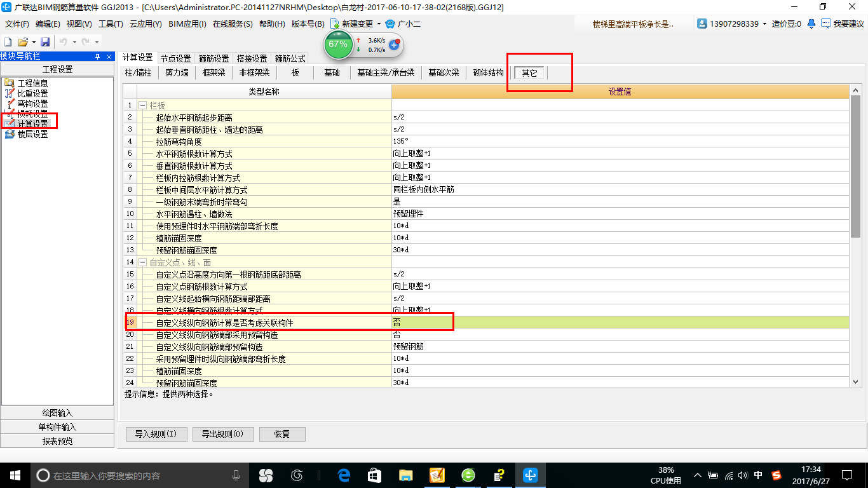Open the 工具(T) menu

(111, 24)
